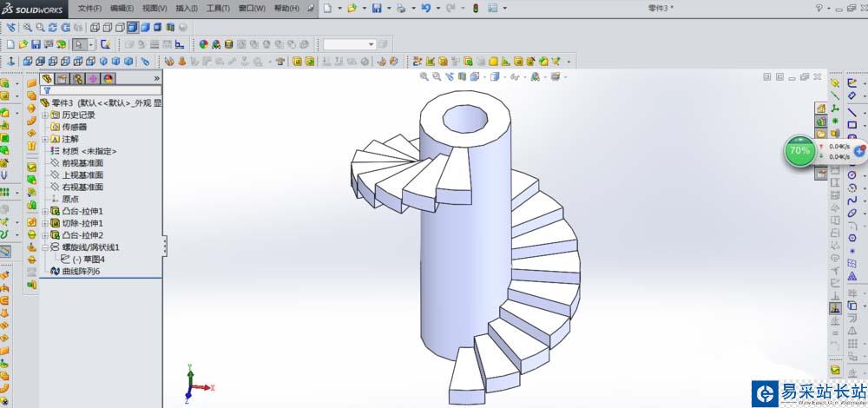This screenshot has height=408, width=868.
Task: Open the empty combo box in third toolbar row
Action: click(x=349, y=44)
